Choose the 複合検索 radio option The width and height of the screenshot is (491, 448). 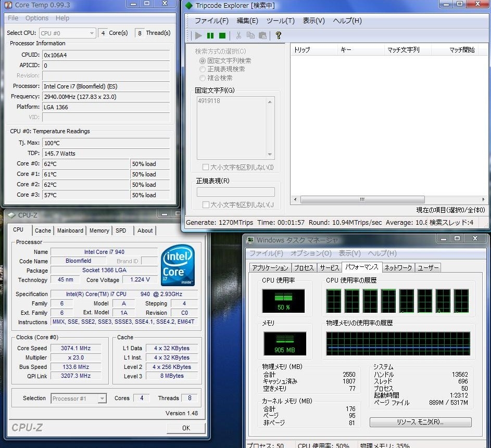click(203, 78)
